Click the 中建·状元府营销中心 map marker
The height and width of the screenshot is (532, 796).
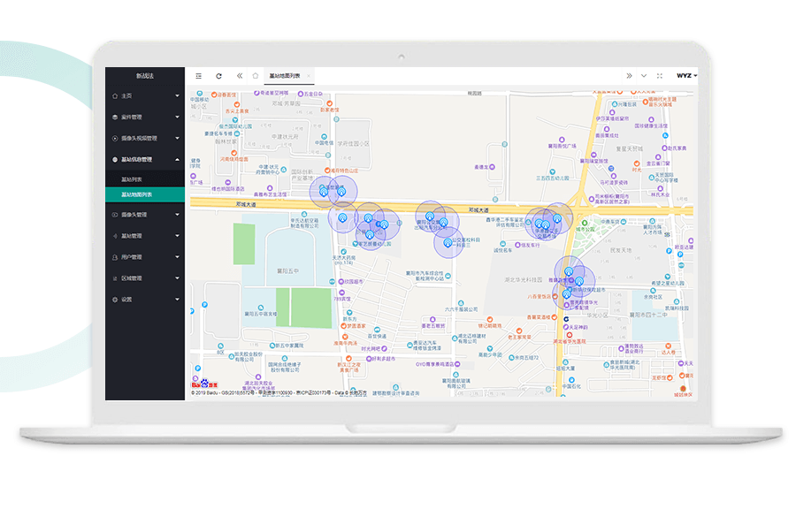point(284,170)
